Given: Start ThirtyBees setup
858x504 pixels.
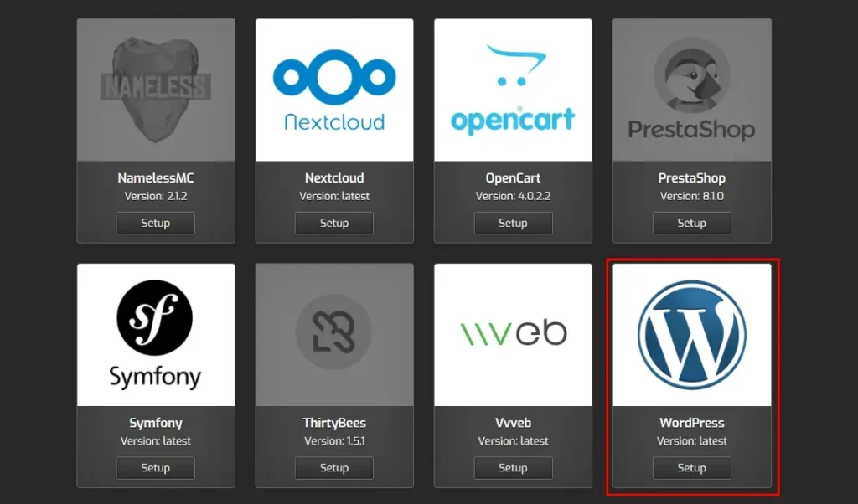Looking at the screenshot, I should pos(333,468).
